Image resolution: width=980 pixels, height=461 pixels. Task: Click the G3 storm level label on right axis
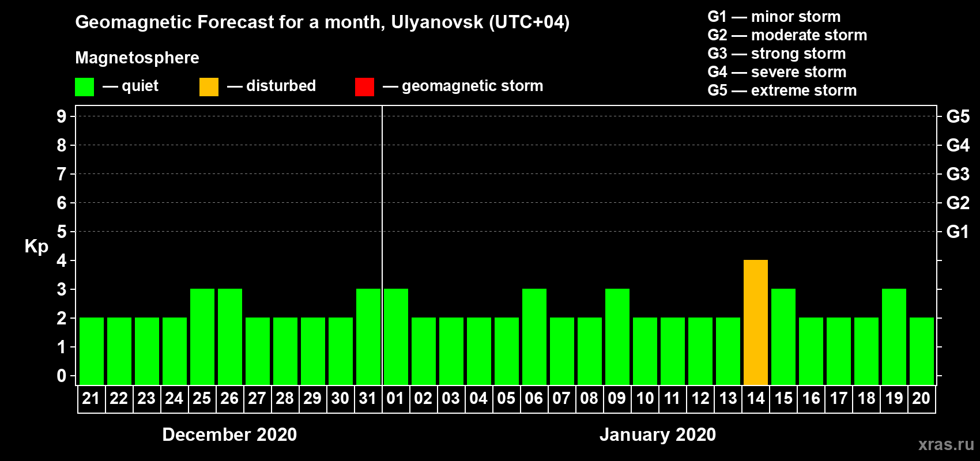tap(958, 174)
